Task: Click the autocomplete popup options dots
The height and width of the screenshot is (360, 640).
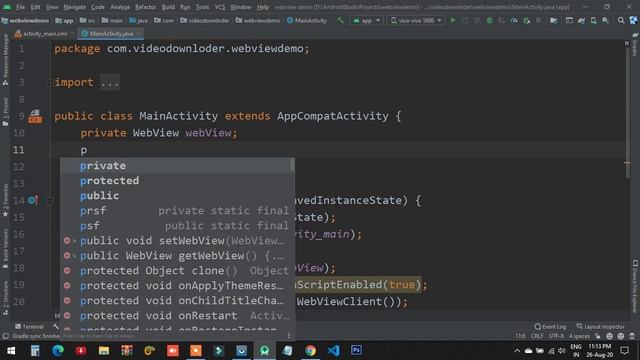Action: tap(289, 336)
